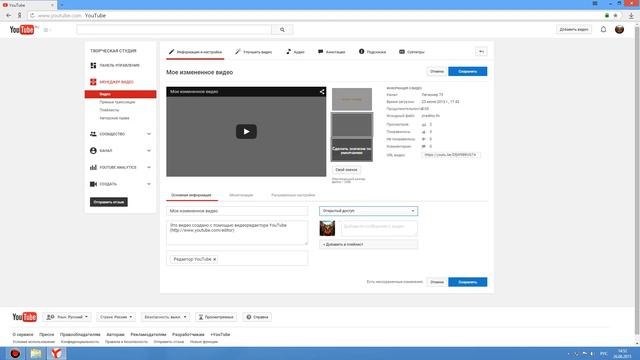Click the red round taskbar icon
Viewport: 640px width, 360px height.
[15, 353]
